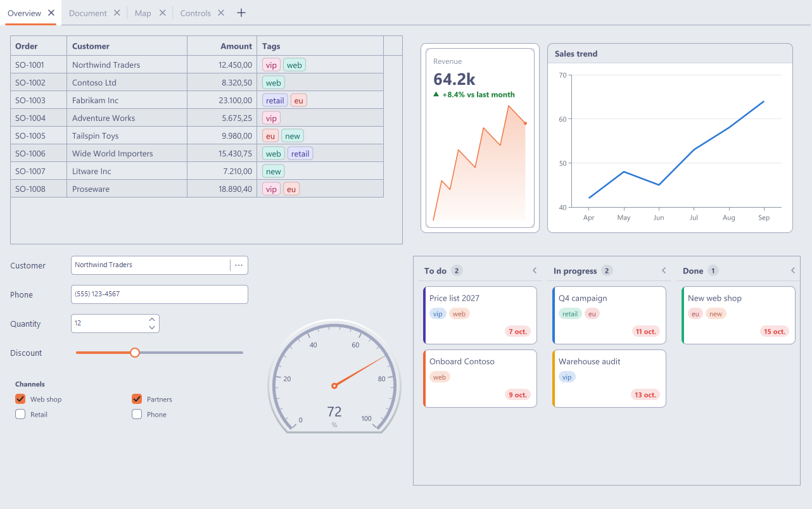Close the Map tab
This screenshot has width=812, height=509.
click(x=163, y=13)
